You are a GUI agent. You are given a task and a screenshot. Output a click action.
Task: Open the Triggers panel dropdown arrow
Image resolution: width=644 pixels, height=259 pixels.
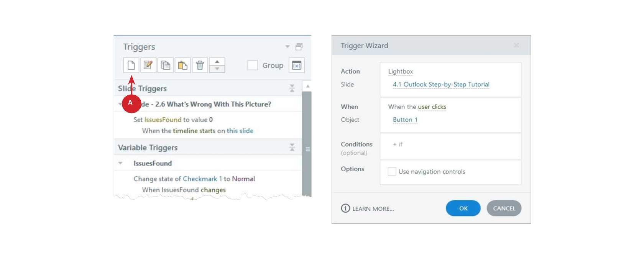click(x=287, y=47)
